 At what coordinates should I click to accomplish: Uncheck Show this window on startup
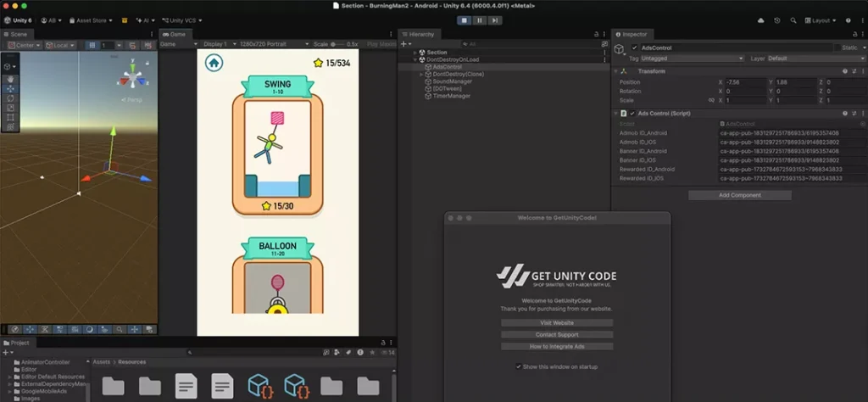coord(519,366)
